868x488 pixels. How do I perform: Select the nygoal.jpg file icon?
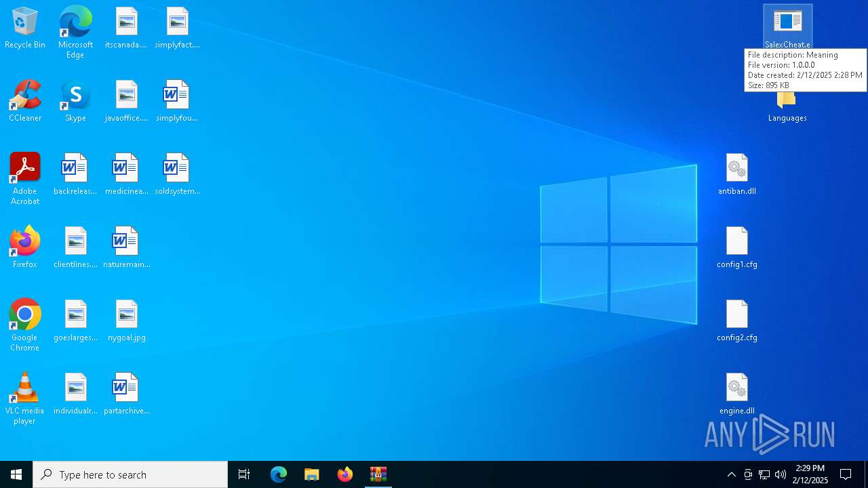pos(126,321)
